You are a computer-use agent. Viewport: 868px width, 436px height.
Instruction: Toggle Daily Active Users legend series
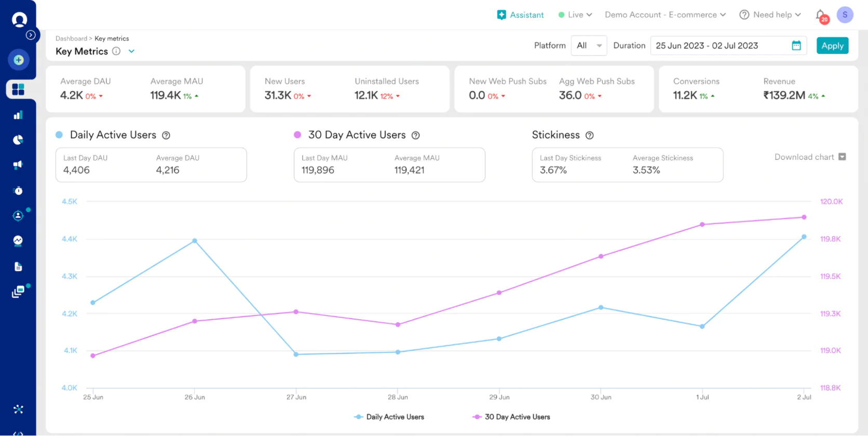tap(389, 417)
